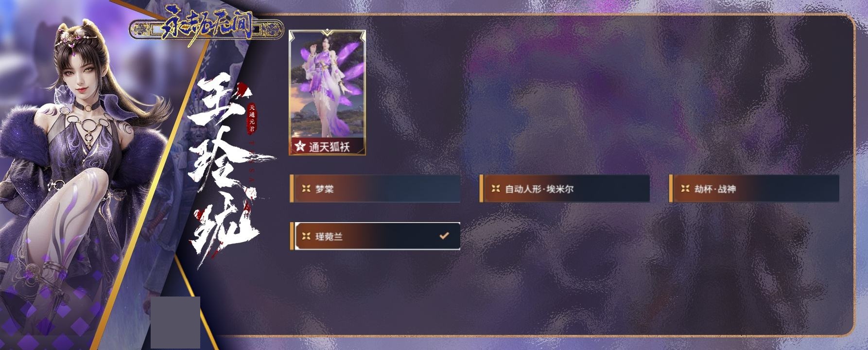Viewport: 868px width, 350px height.
Task: Choose the 劫杯·战神 skin entry
Action: [x=754, y=189]
